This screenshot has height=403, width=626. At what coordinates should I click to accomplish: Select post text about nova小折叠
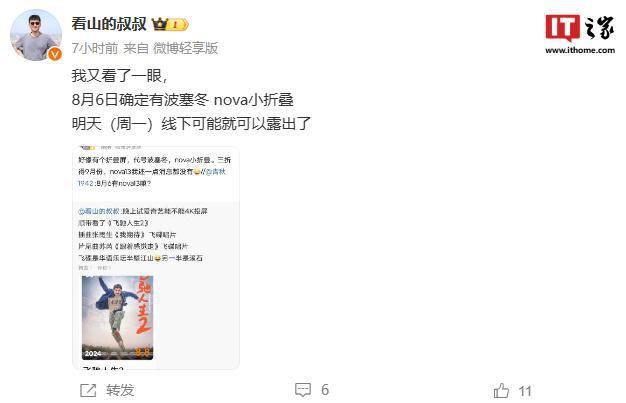click(x=182, y=99)
